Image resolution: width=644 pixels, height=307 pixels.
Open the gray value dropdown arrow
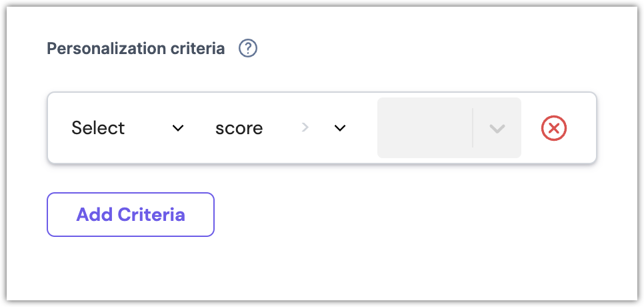click(497, 128)
